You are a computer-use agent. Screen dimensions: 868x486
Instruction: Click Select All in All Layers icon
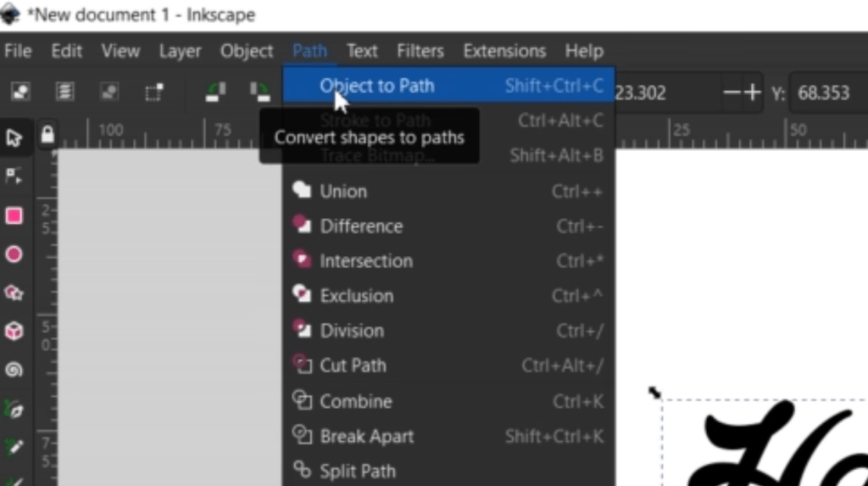click(x=64, y=92)
